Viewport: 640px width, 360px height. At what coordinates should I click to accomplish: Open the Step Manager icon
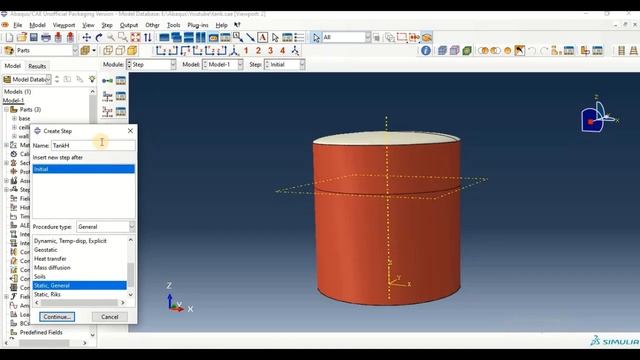tap(121, 80)
